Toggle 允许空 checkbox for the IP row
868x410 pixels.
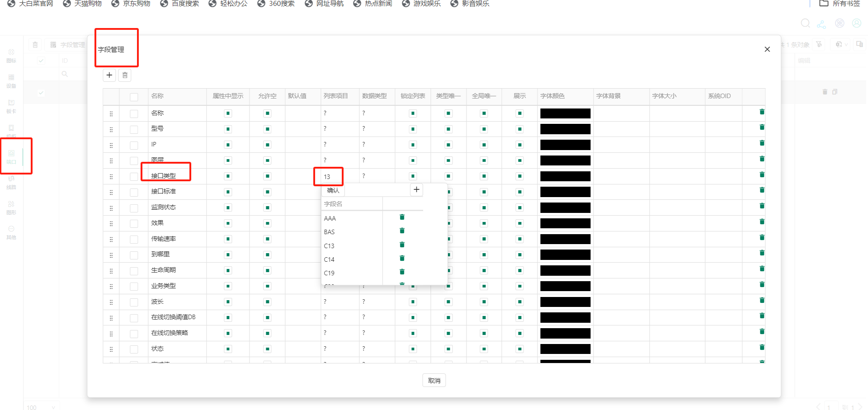[x=268, y=145]
